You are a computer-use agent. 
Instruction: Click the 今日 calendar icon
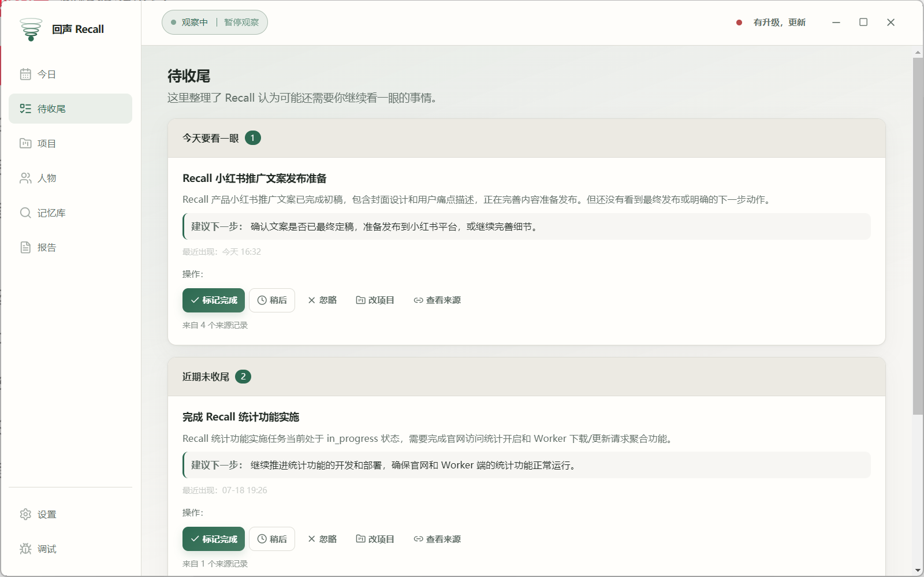coord(25,74)
